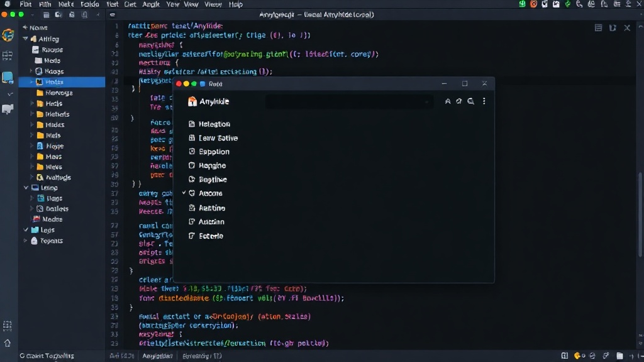Image resolution: width=644 pixels, height=362 pixels.
Task: Click the magnifier icon in the popup header
Action: (x=470, y=101)
